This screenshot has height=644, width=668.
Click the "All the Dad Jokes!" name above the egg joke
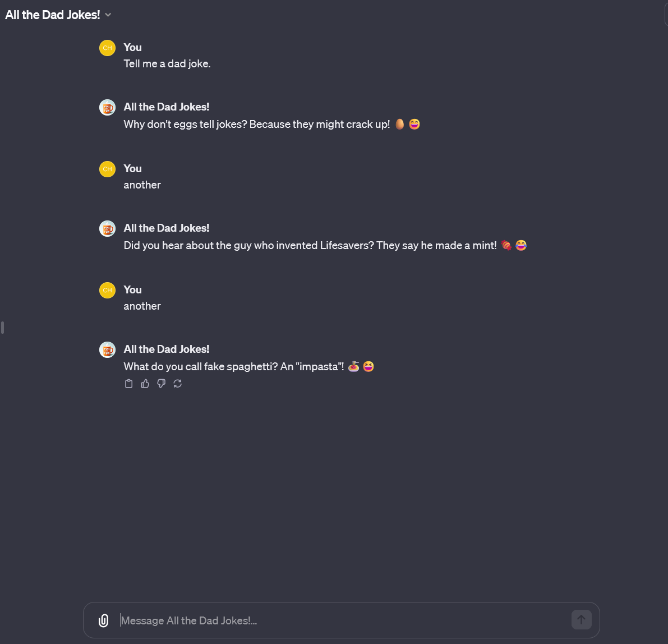coord(167,107)
